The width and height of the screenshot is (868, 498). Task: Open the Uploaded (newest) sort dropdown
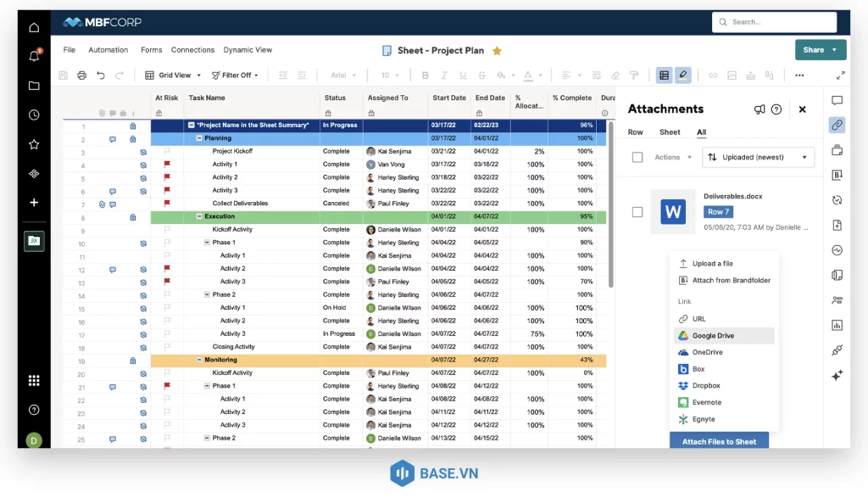[x=757, y=157]
